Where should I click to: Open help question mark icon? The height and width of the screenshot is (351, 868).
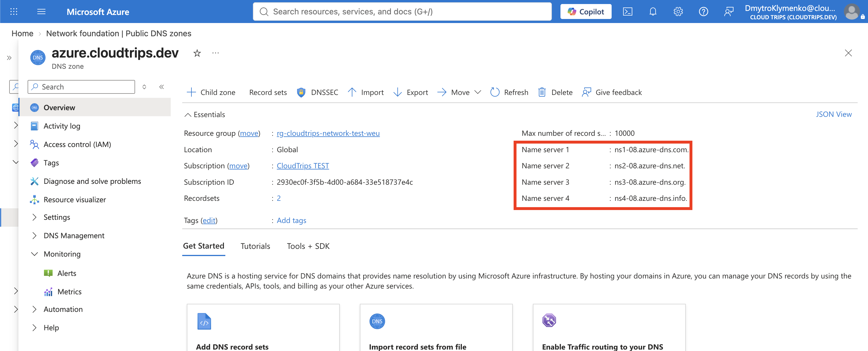(x=703, y=12)
